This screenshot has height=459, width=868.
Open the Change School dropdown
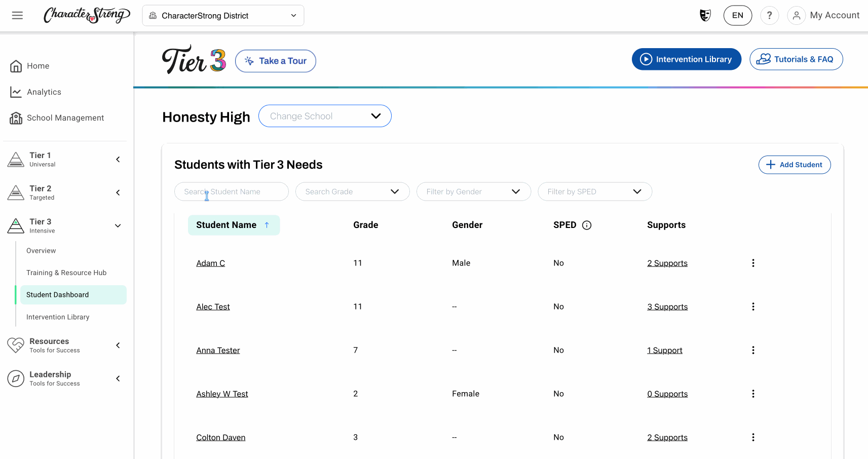(325, 116)
